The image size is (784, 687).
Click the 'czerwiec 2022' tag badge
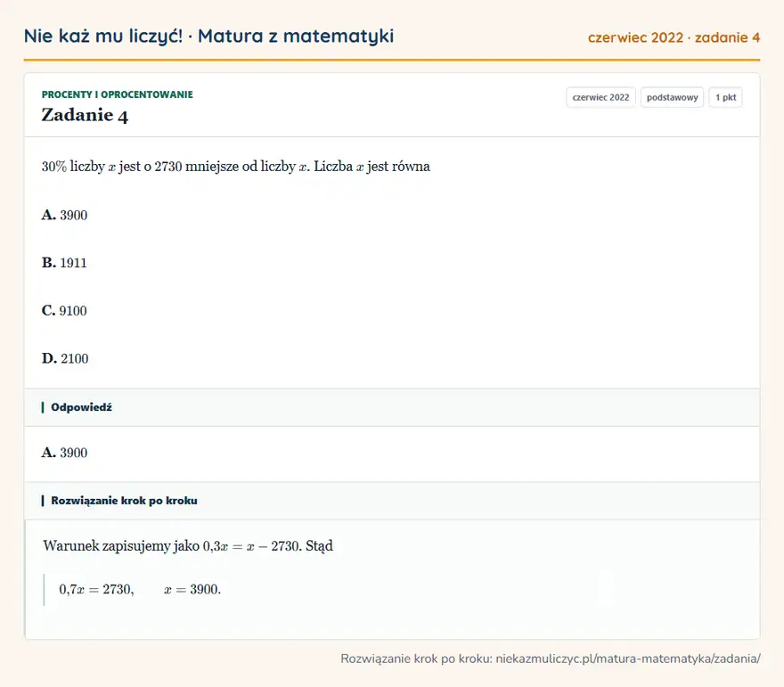tap(600, 97)
